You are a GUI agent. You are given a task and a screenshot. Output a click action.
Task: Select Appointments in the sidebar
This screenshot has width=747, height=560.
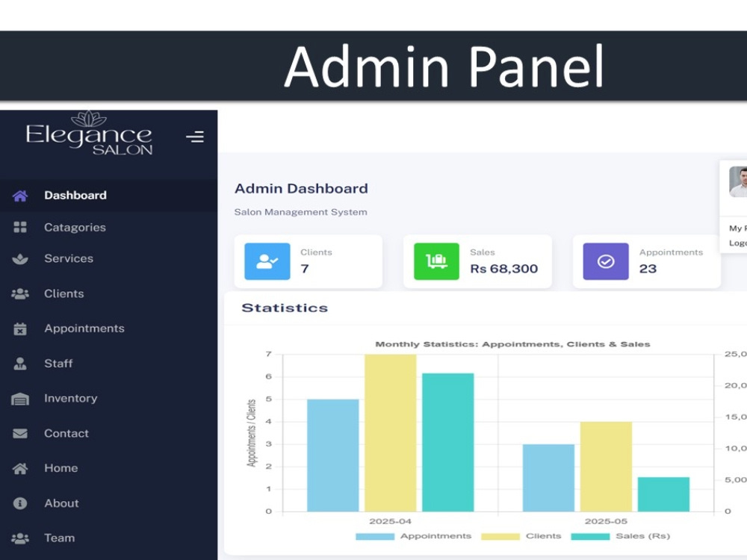(x=108, y=329)
